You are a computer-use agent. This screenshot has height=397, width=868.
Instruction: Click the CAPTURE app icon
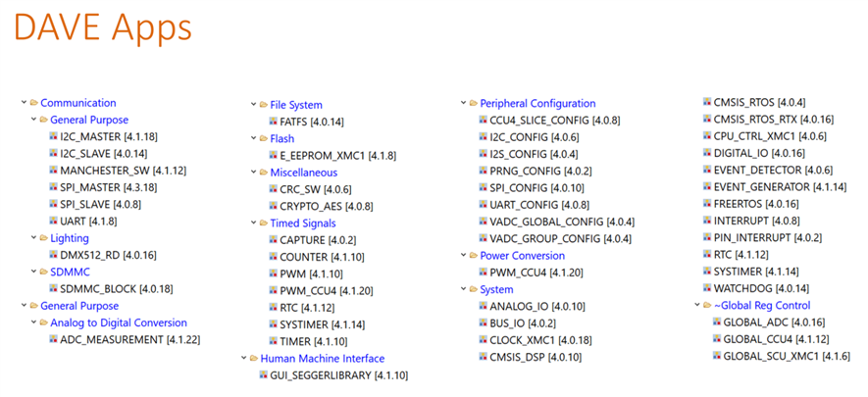click(273, 240)
